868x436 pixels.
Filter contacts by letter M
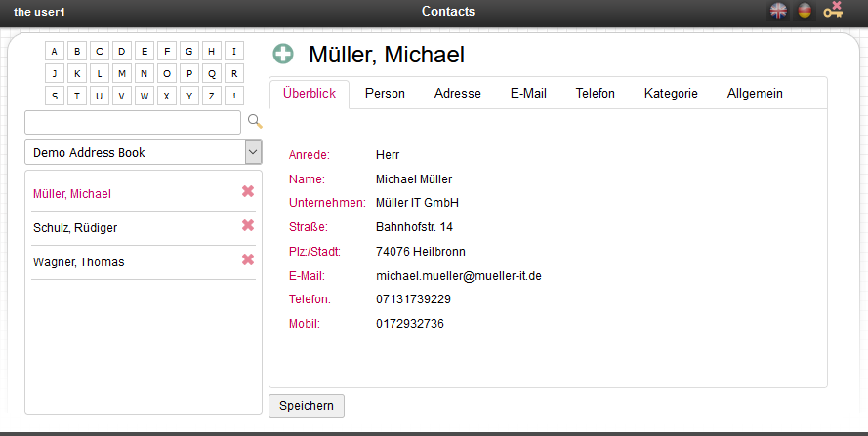(122, 73)
